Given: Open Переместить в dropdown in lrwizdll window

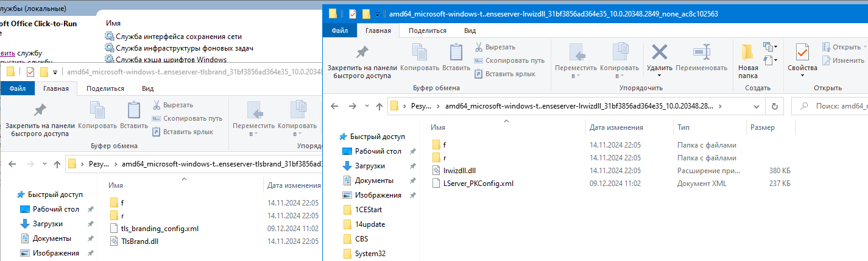Looking at the screenshot, I should coord(575,60).
